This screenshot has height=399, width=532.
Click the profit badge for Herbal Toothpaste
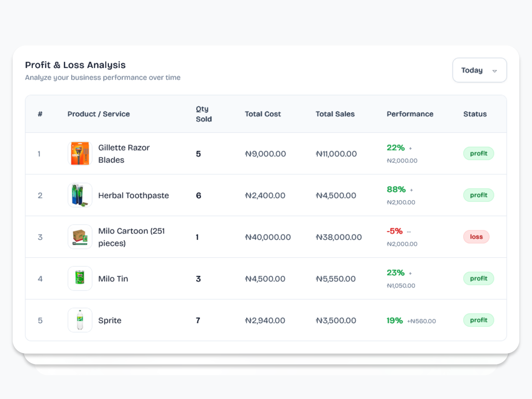(478, 195)
